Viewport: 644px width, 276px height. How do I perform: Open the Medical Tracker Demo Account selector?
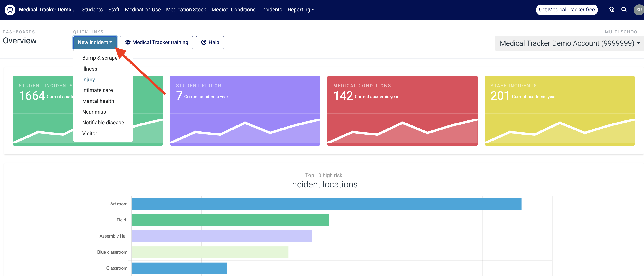pos(569,43)
